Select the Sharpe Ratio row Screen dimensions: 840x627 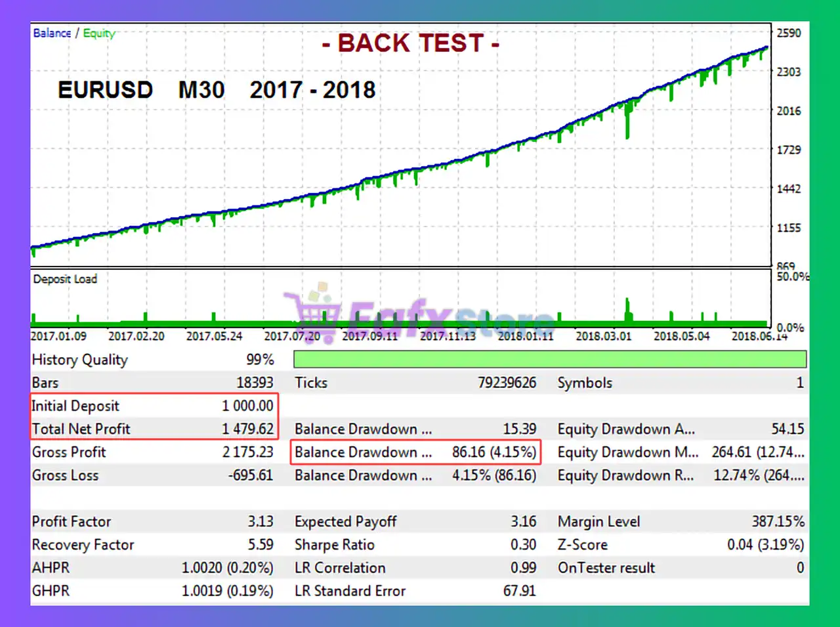(x=415, y=545)
